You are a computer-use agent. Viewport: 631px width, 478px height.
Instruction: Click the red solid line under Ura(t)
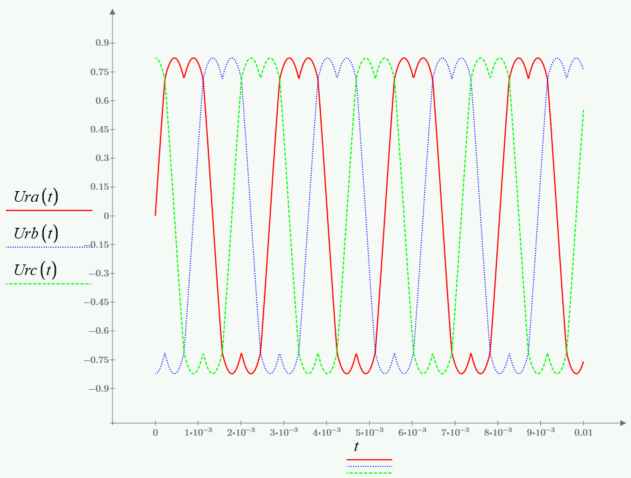pyautogui.click(x=49, y=211)
